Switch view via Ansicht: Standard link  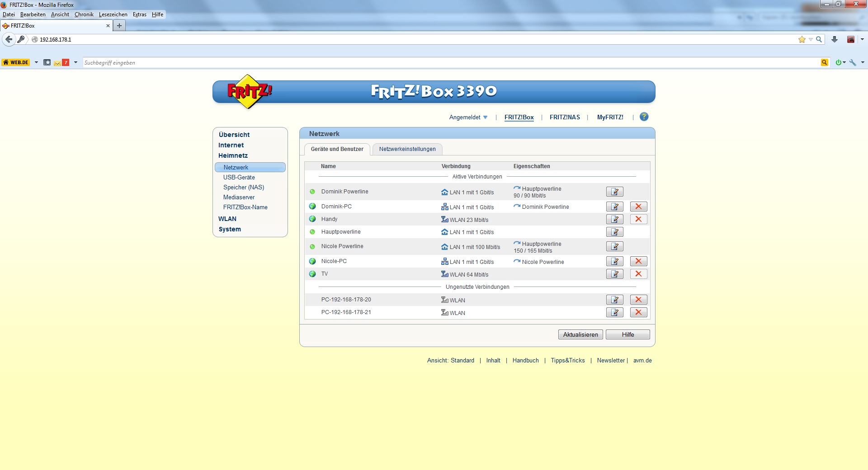click(x=451, y=360)
